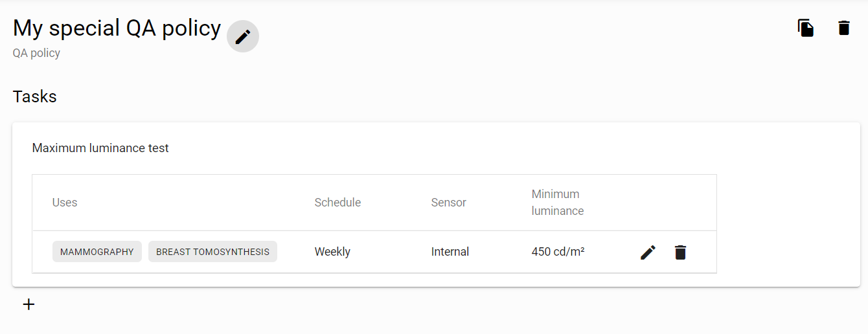Image resolution: width=868 pixels, height=334 pixels.
Task: Select the MAMMOGRAPHY chip
Action: point(97,252)
